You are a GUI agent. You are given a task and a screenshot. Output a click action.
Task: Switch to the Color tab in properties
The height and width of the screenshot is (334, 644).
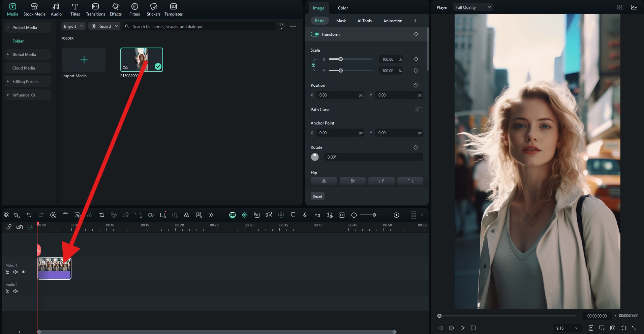pos(343,8)
